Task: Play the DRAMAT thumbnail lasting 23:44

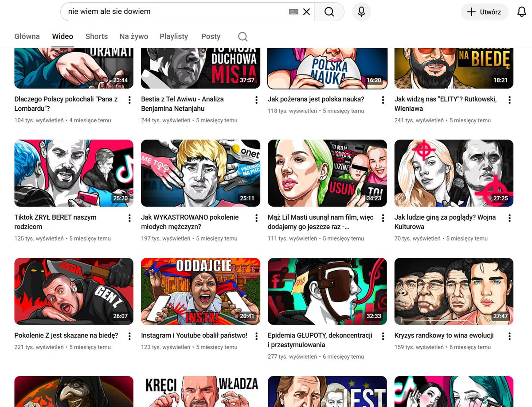Action: [x=74, y=68]
